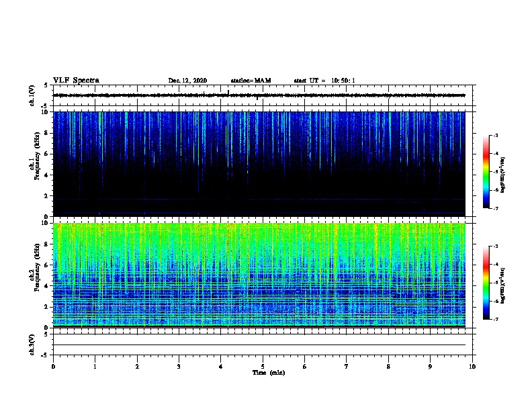
Task: Select the date text "Dec. 12, 2020"
Action: (x=187, y=81)
